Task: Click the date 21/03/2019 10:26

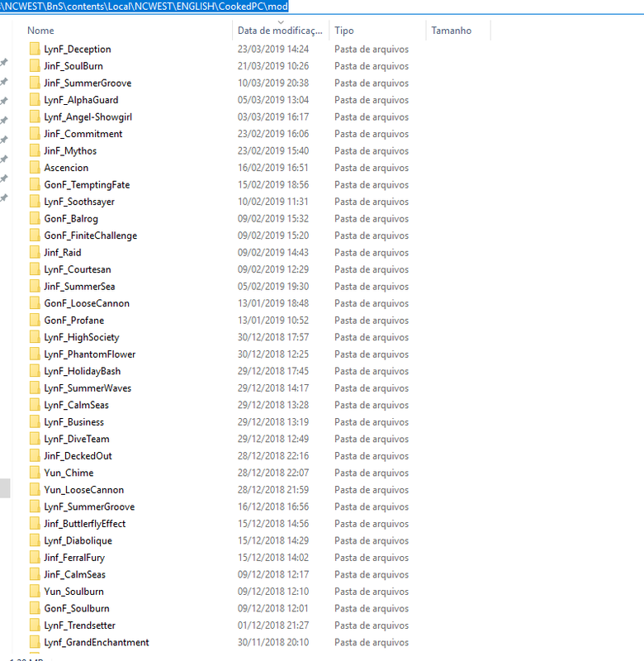Action: click(x=273, y=66)
